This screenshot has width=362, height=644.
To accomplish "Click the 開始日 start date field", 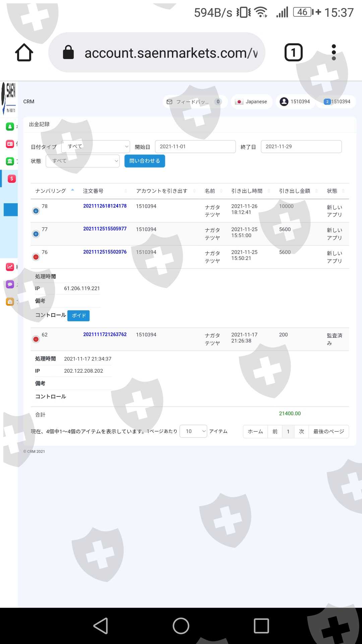I will click(x=195, y=147).
